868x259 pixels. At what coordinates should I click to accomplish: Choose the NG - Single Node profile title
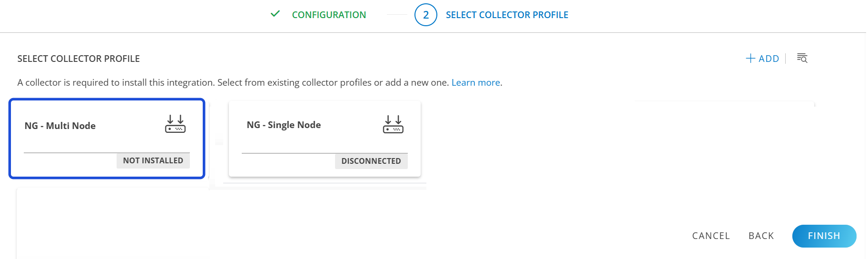click(x=284, y=125)
